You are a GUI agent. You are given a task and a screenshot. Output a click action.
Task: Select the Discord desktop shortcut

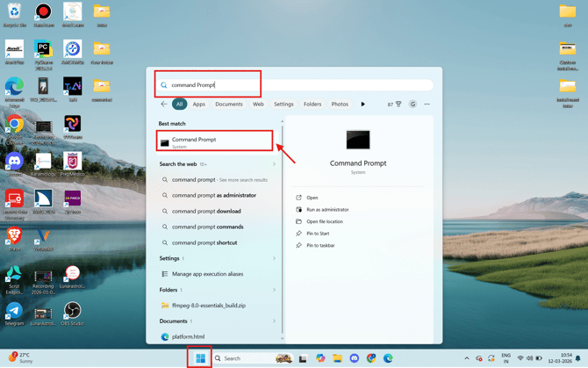click(x=14, y=164)
